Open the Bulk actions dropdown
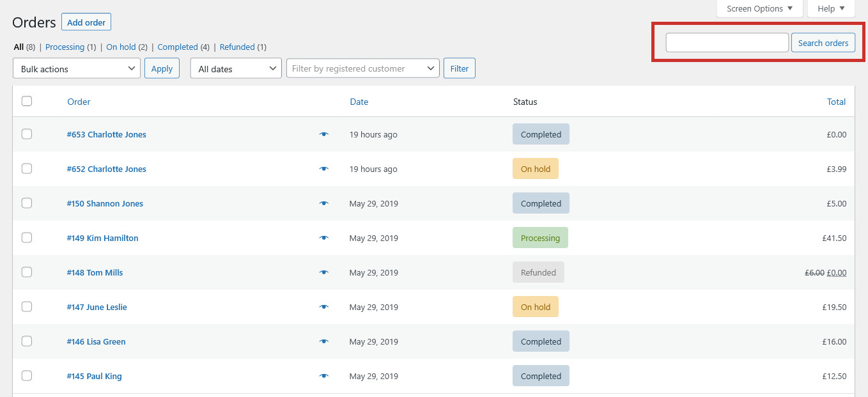This screenshot has width=868, height=397. click(x=77, y=68)
